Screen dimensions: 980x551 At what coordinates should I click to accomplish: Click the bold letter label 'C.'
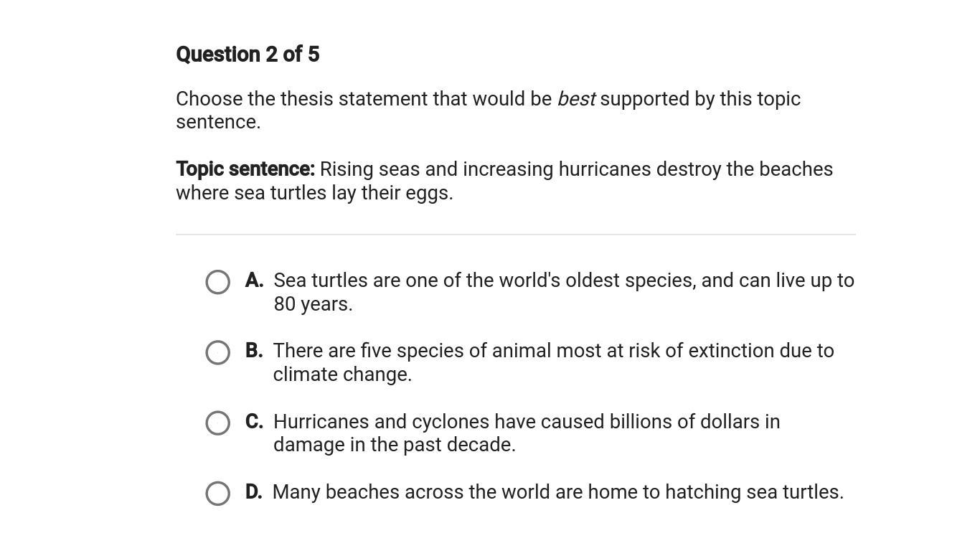(255, 421)
